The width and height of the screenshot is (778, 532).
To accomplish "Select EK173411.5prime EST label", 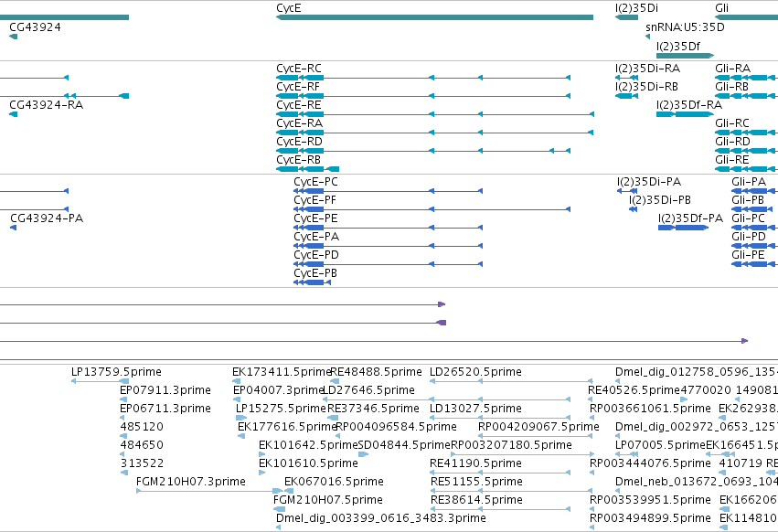I will 282,372.
